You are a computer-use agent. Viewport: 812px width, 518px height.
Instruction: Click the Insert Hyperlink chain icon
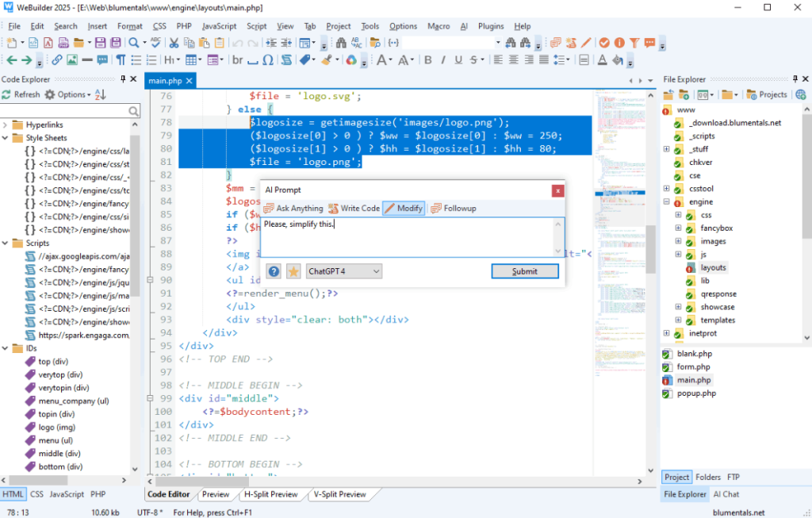[57, 60]
